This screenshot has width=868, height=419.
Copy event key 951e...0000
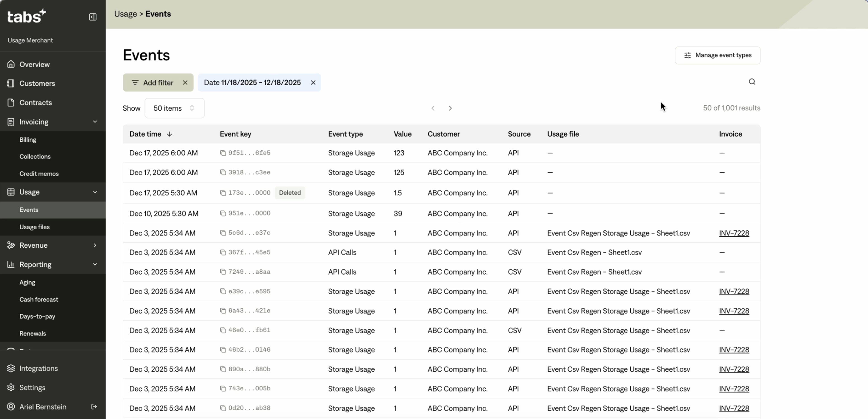click(x=223, y=213)
